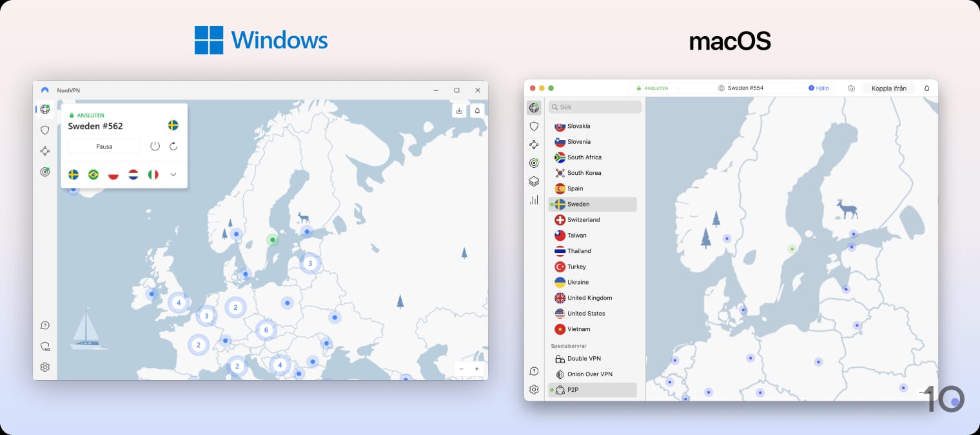Select Switzerland in the country list

(593, 219)
